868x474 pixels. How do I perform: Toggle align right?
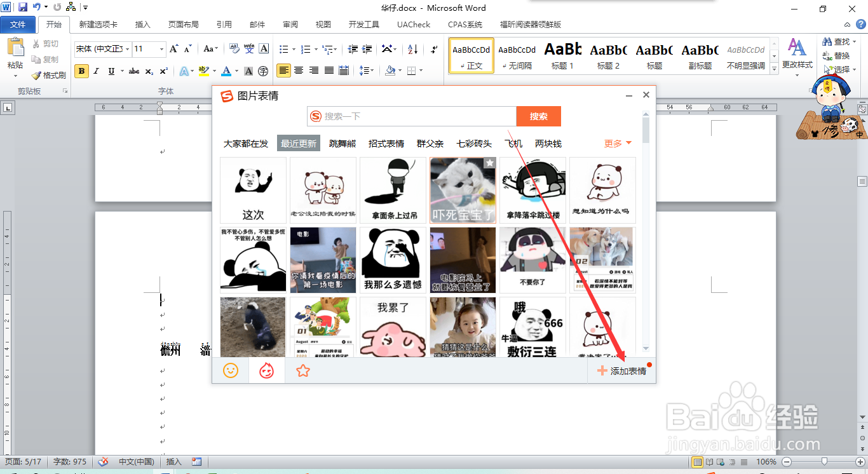click(x=314, y=71)
